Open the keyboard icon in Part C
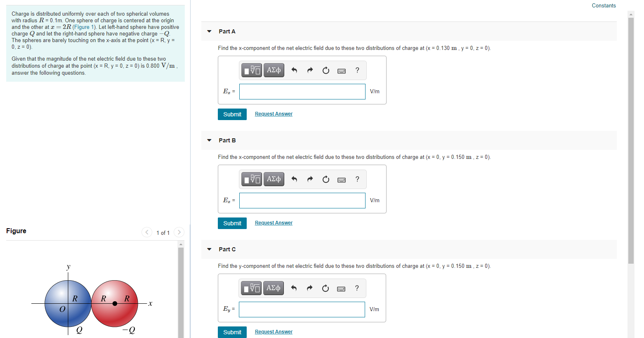The image size is (644, 338). click(341, 288)
